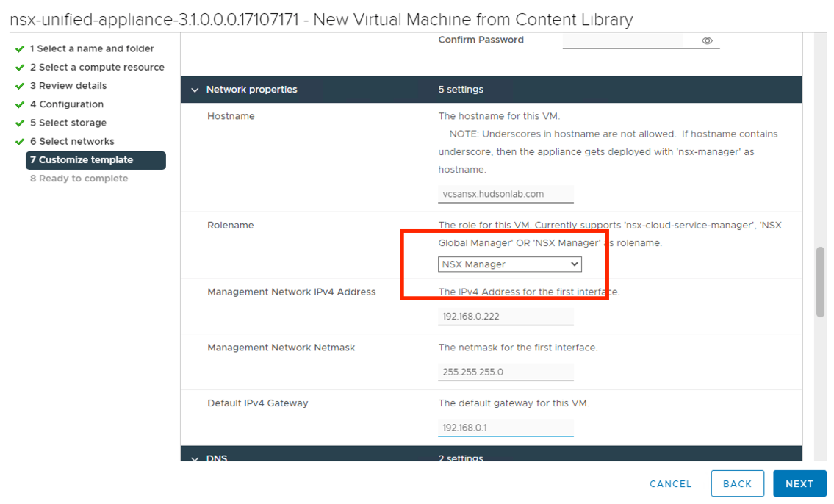
Task: Click the Management Network IPv4 Address label
Action: (291, 292)
